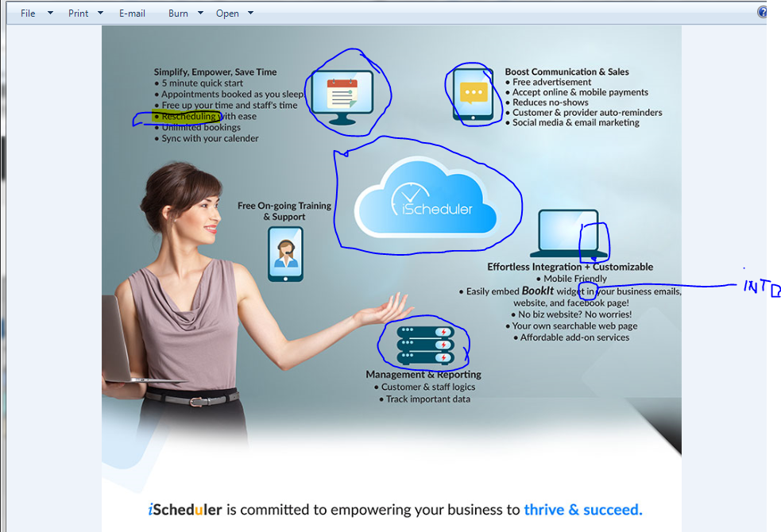Click 'Customer & staff logics' text
The image size is (781, 532).
428,387
